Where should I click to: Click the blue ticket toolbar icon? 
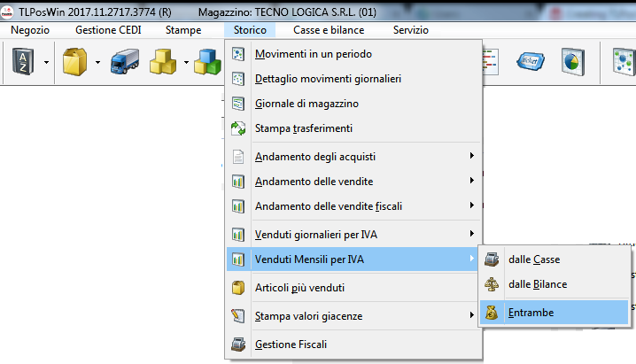530,62
